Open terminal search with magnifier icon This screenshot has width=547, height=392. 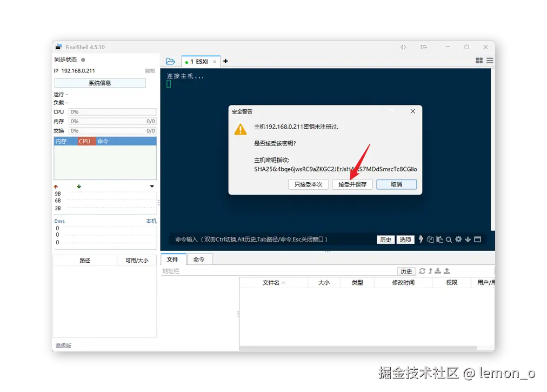pyautogui.click(x=449, y=239)
